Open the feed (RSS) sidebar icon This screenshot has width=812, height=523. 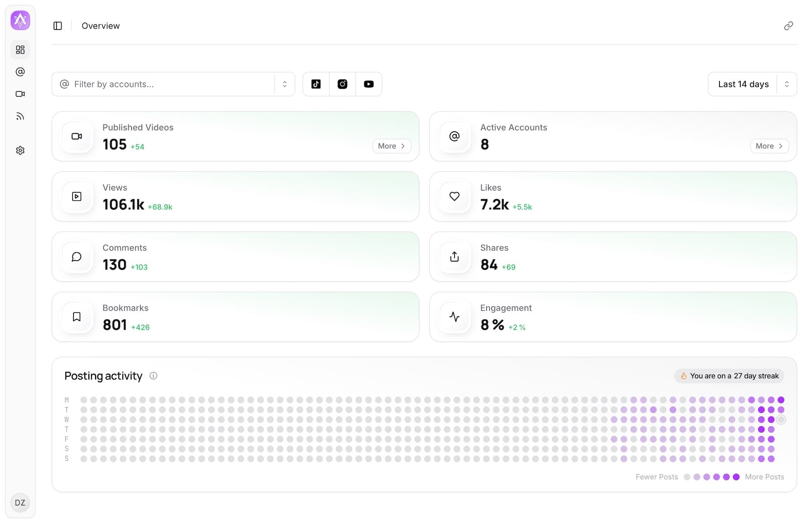[x=20, y=116]
